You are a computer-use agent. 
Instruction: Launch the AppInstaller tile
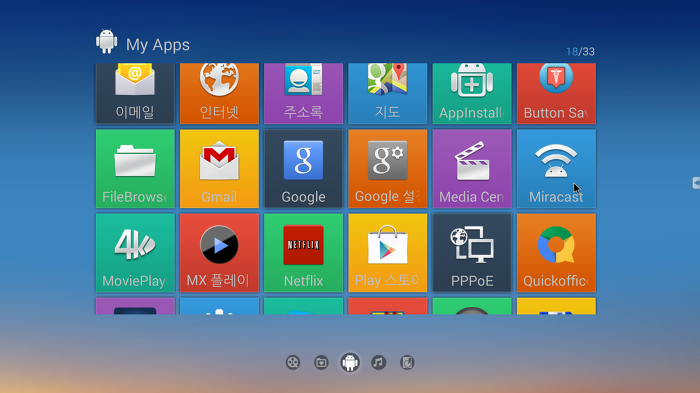click(x=472, y=93)
